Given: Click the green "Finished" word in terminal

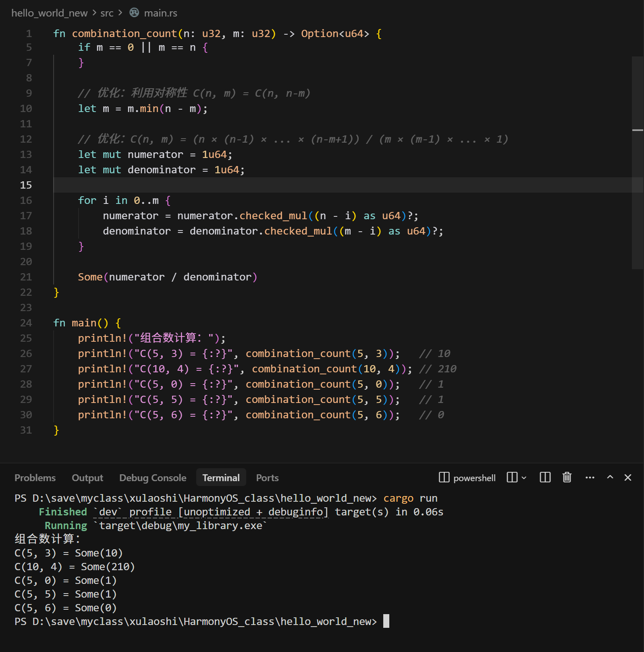Looking at the screenshot, I should point(63,512).
